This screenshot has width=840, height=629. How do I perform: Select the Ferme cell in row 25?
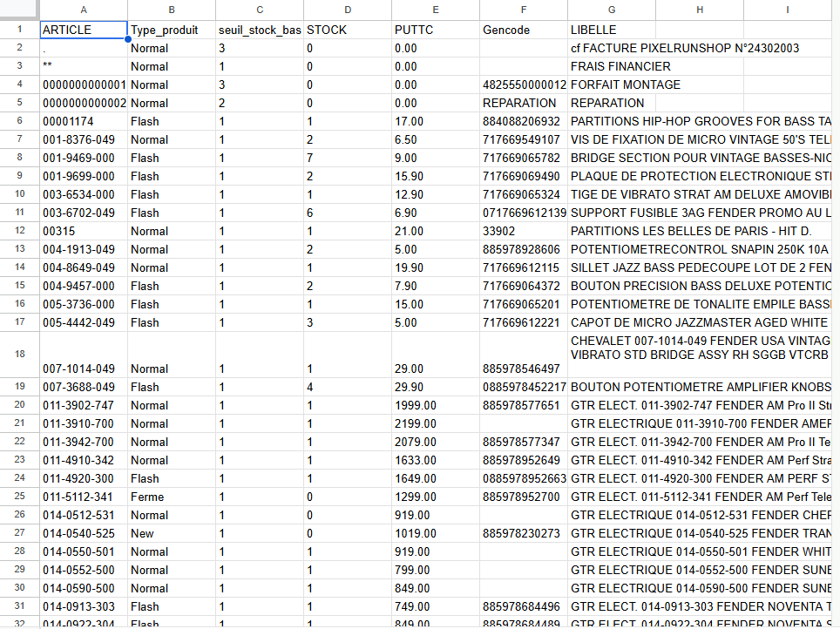(172, 497)
